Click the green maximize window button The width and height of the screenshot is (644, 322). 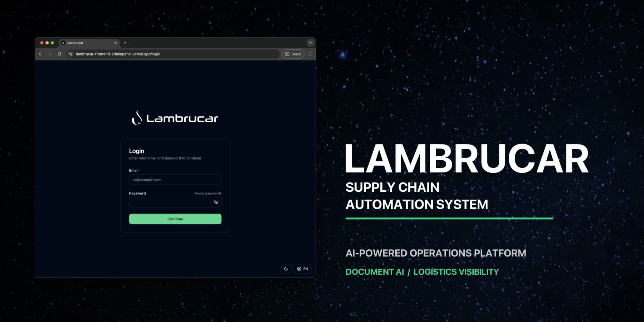[x=53, y=43]
